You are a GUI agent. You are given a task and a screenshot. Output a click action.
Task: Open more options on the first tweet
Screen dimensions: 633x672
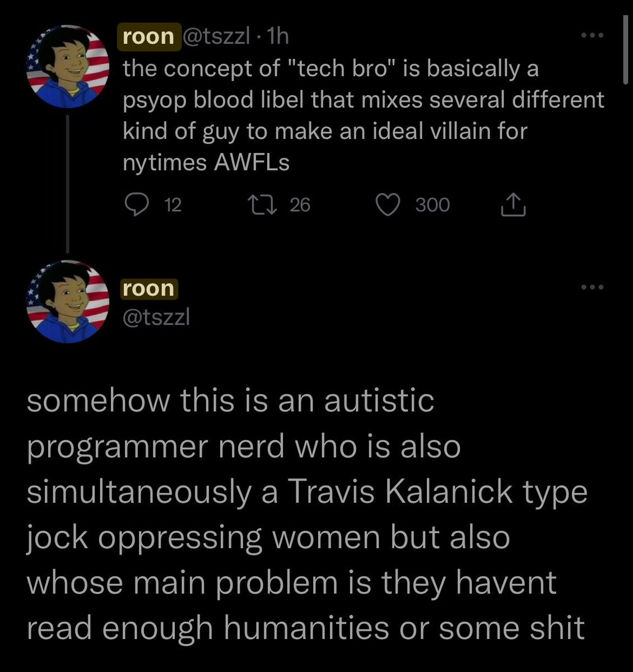pyautogui.click(x=592, y=36)
